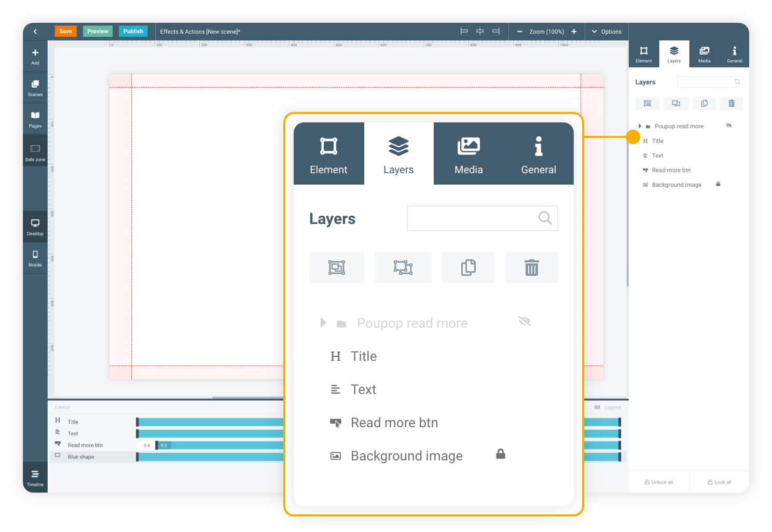Open Pages from the left sidebar

coord(35,119)
